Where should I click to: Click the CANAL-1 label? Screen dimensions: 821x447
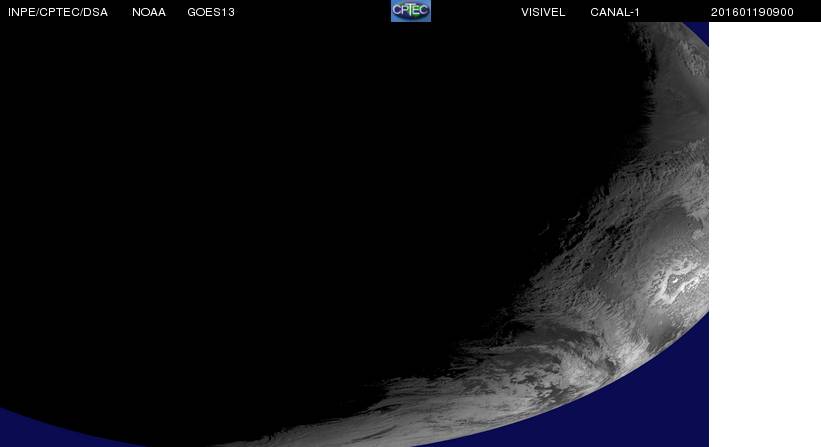click(x=615, y=12)
